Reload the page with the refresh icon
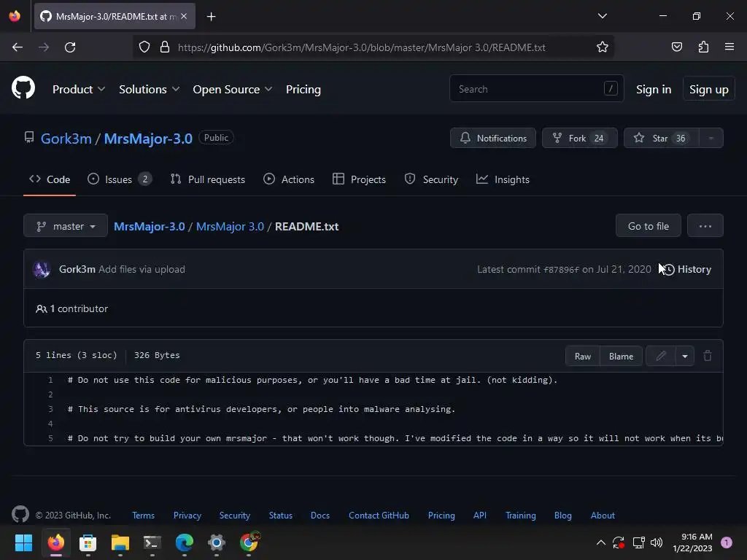 pyautogui.click(x=70, y=47)
